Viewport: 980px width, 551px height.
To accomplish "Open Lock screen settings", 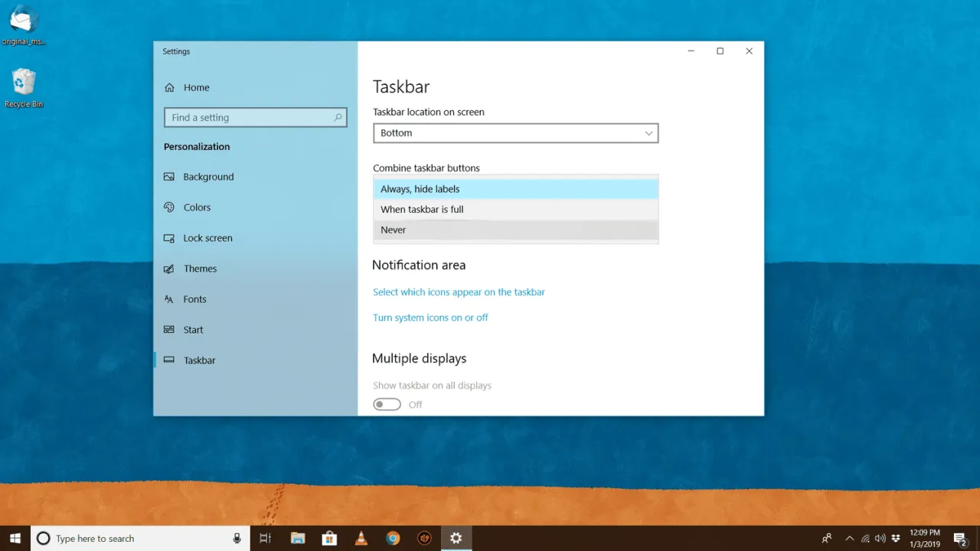I will tap(207, 238).
